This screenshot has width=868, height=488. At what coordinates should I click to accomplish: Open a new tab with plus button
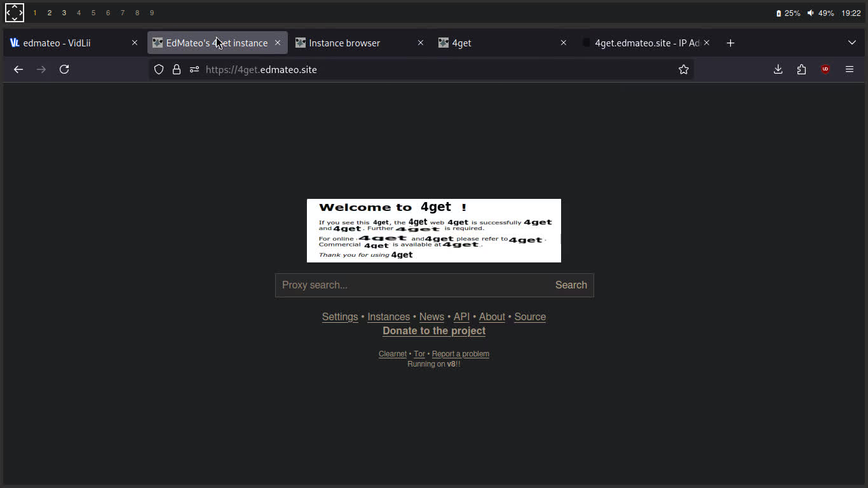point(731,43)
